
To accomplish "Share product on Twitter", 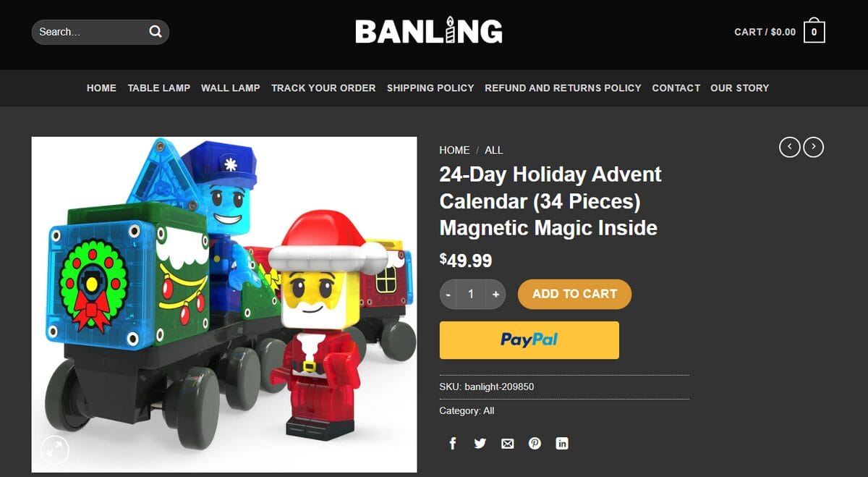I will click(x=480, y=444).
